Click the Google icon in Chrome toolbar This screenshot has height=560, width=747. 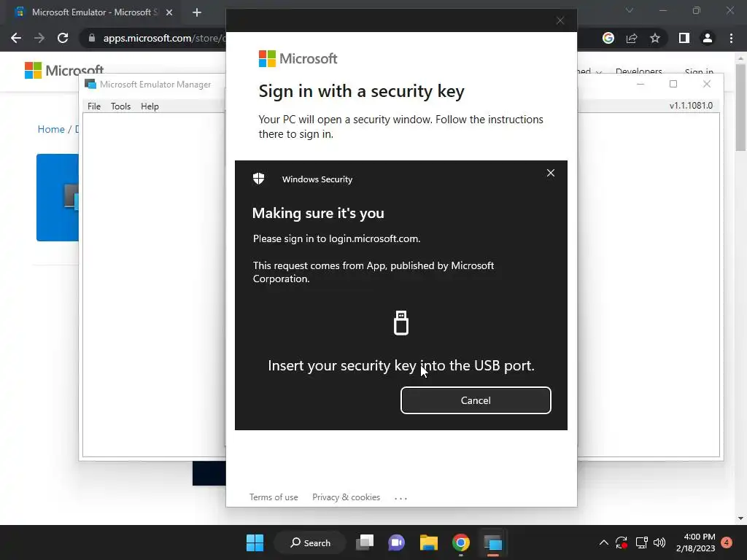click(608, 38)
